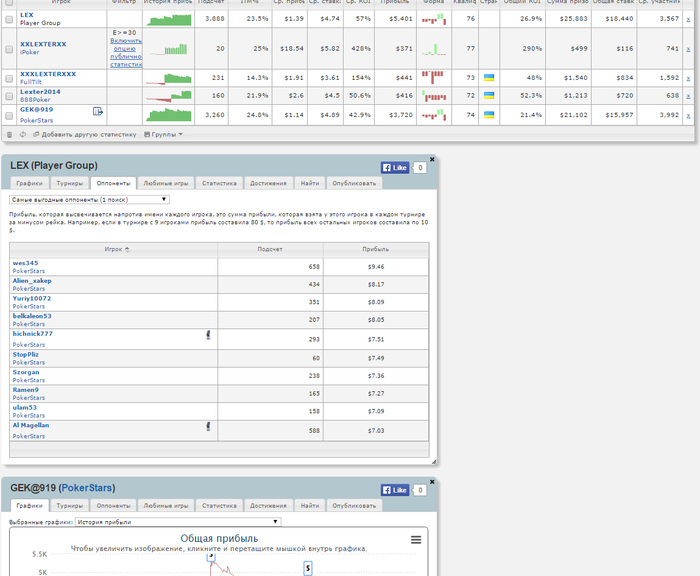Open Опубликовать tab in GEK@919 panel
Viewport: 700px width, 576px height.
(354, 505)
